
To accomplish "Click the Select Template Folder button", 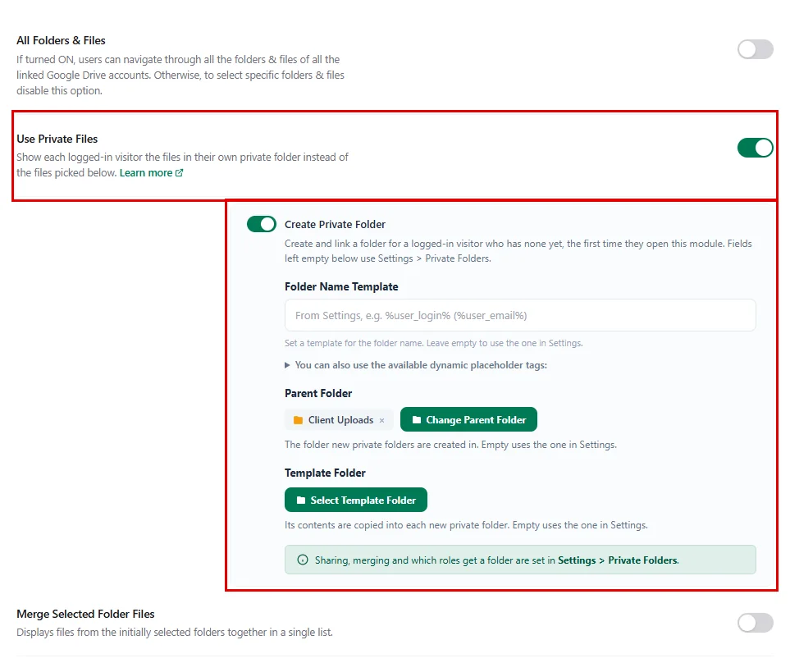I will (x=356, y=500).
